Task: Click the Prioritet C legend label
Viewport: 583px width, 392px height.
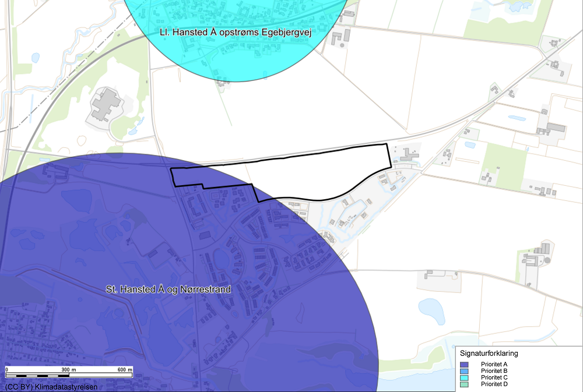Action: [x=494, y=377]
